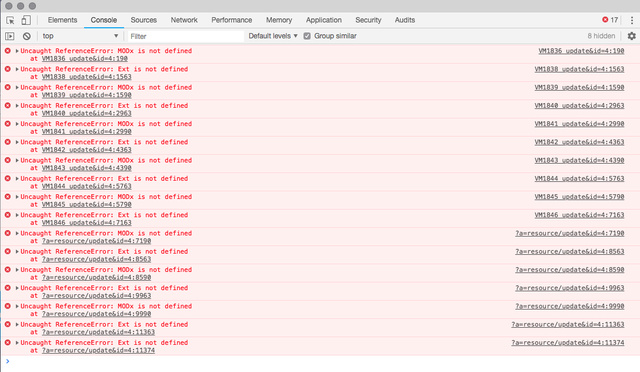Open the top context dropdown
Viewport: 640px width, 372px height.
[80, 36]
